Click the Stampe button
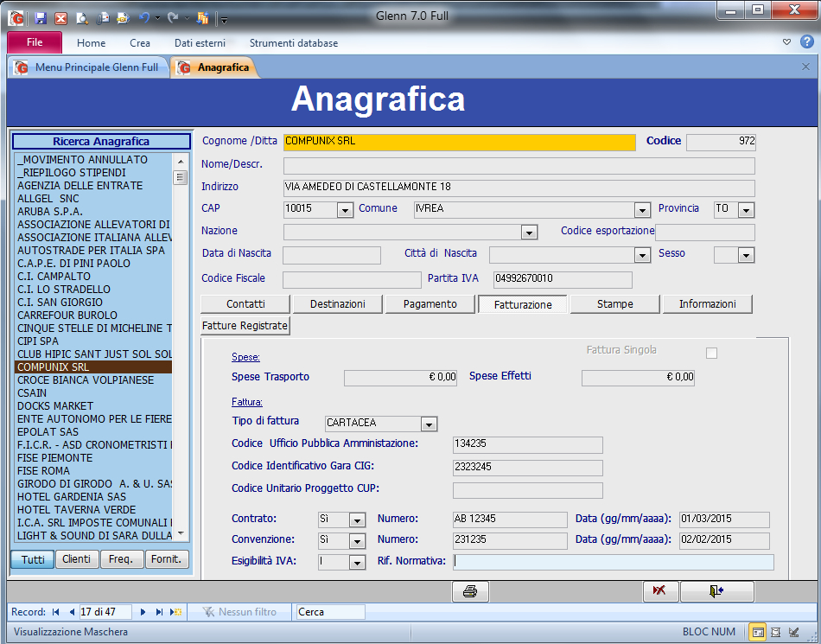Screen dimensions: 821x644 click(x=615, y=304)
